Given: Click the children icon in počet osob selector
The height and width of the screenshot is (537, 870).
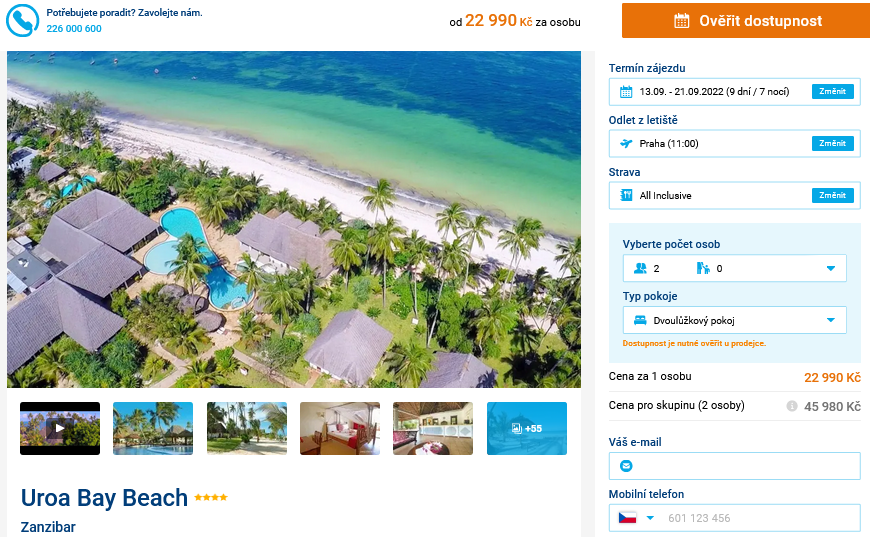Looking at the screenshot, I should [x=703, y=268].
